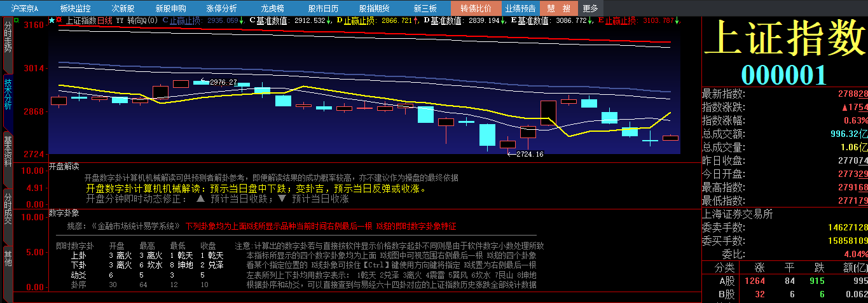Switch to 板块监控 tab

tap(75, 8)
